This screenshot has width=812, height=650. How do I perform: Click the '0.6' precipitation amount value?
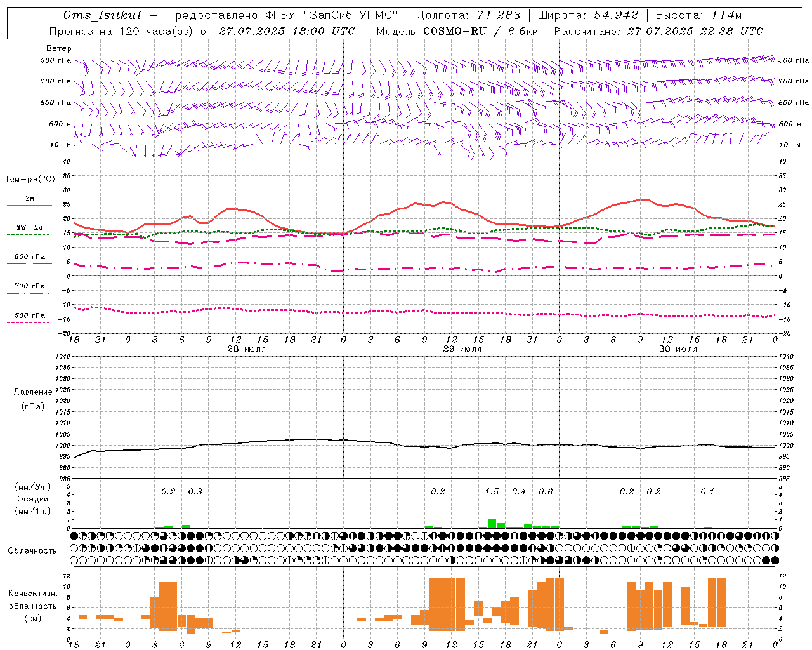coord(546,491)
